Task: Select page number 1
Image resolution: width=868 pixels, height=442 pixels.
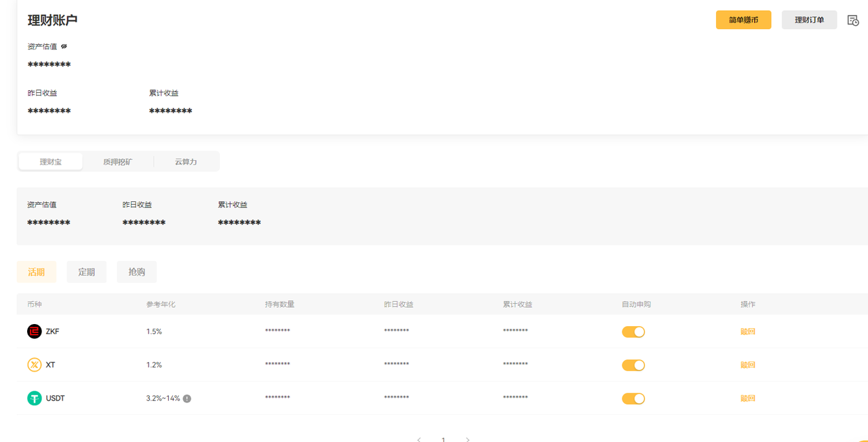Action: click(x=443, y=439)
